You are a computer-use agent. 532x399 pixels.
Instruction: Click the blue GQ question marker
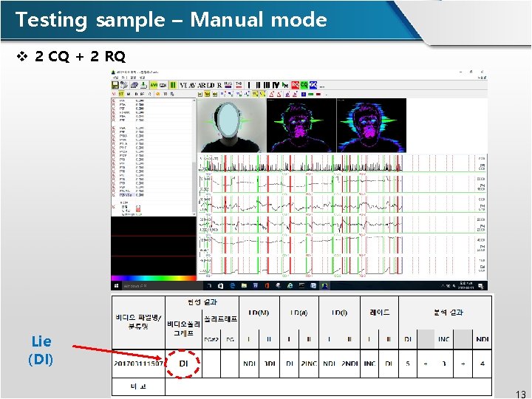click(x=313, y=85)
